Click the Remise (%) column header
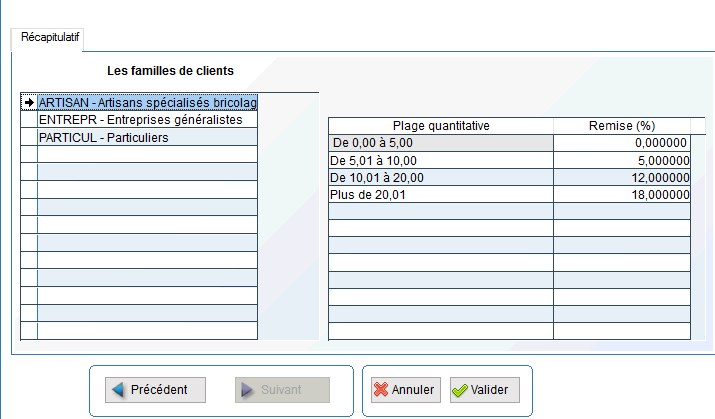 coord(621,126)
